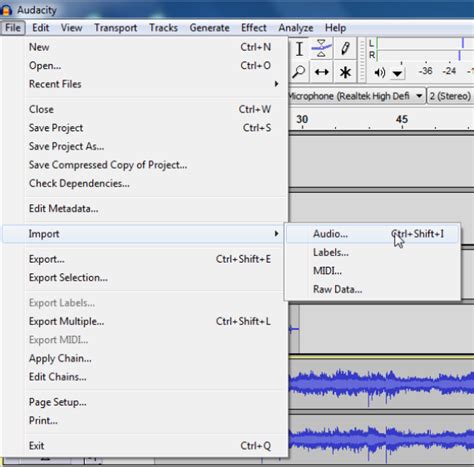The image size is (474, 467).
Task: Choose Save Project
Action: coord(146,128)
